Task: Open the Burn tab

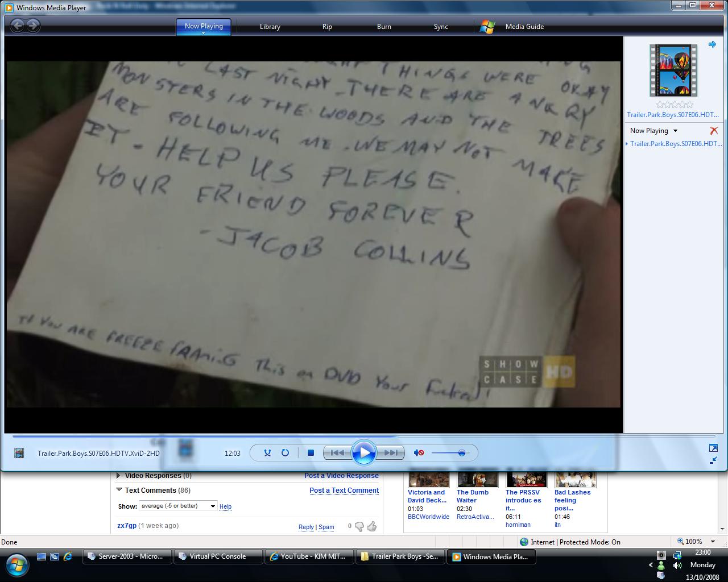Action: point(384,27)
